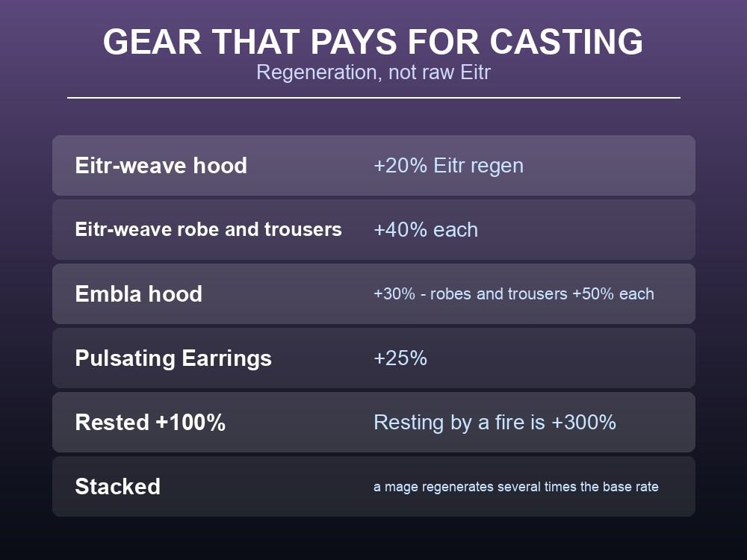Select 'Resting by a fire is +300%'

click(495, 423)
